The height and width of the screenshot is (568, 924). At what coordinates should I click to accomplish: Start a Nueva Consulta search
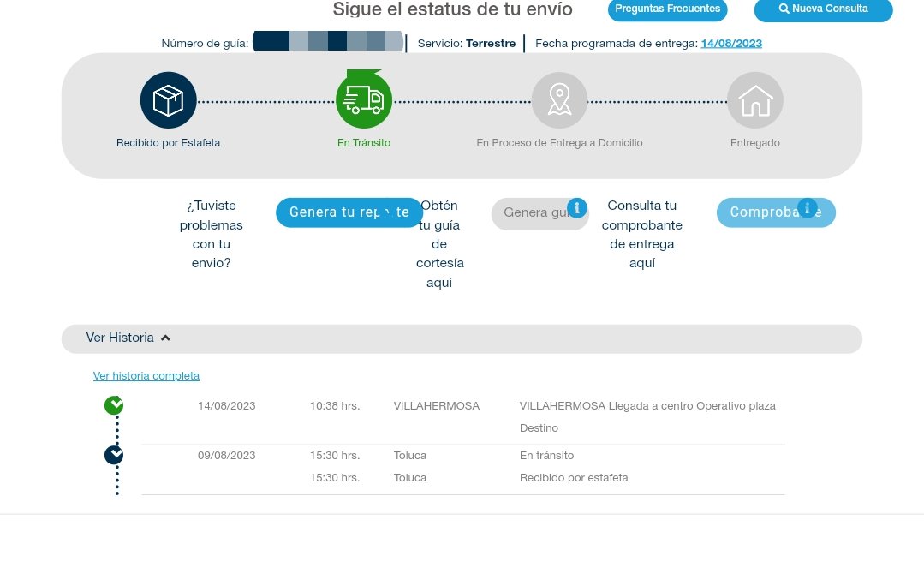tap(823, 9)
